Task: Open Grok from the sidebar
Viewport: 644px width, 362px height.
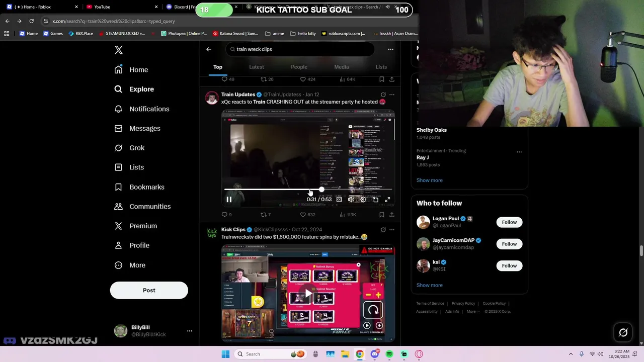Action: pos(129,148)
